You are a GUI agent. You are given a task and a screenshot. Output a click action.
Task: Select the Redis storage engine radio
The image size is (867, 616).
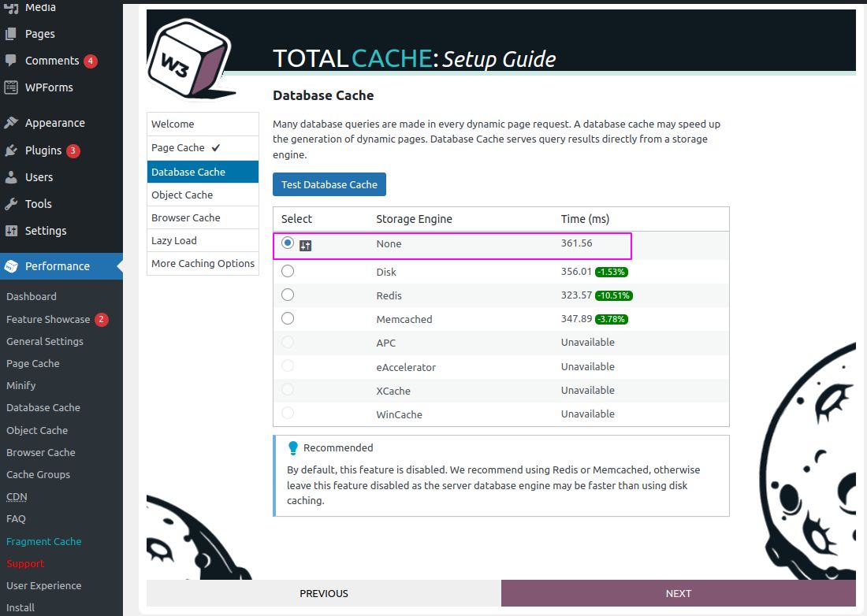point(288,295)
